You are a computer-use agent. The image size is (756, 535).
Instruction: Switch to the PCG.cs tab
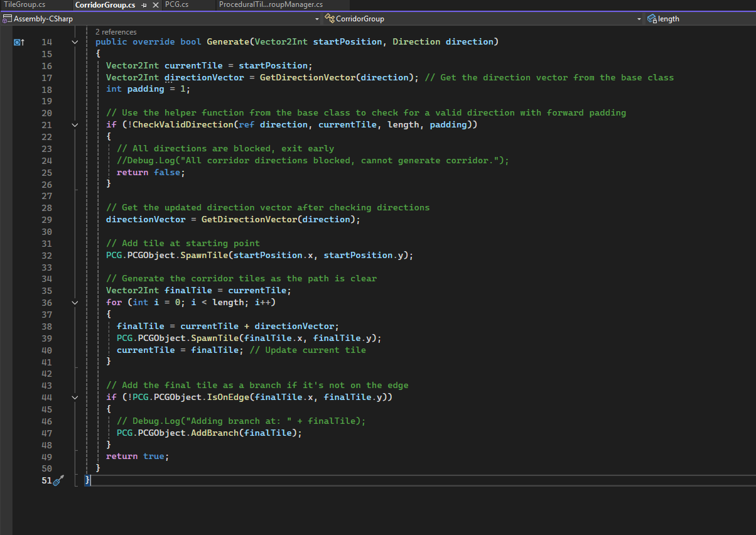click(x=176, y=5)
